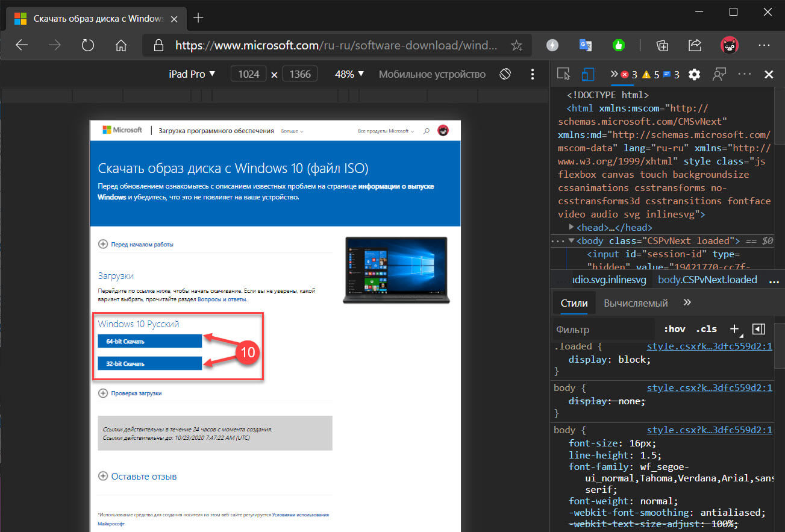Toggle the :hov element state panel
This screenshot has width=785, height=532.
tap(675, 329)
